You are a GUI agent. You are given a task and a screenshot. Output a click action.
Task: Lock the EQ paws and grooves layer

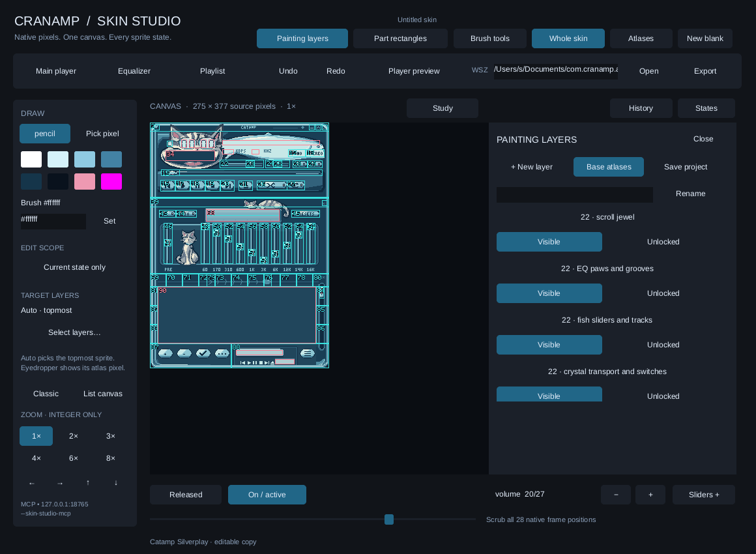[663, 293]
